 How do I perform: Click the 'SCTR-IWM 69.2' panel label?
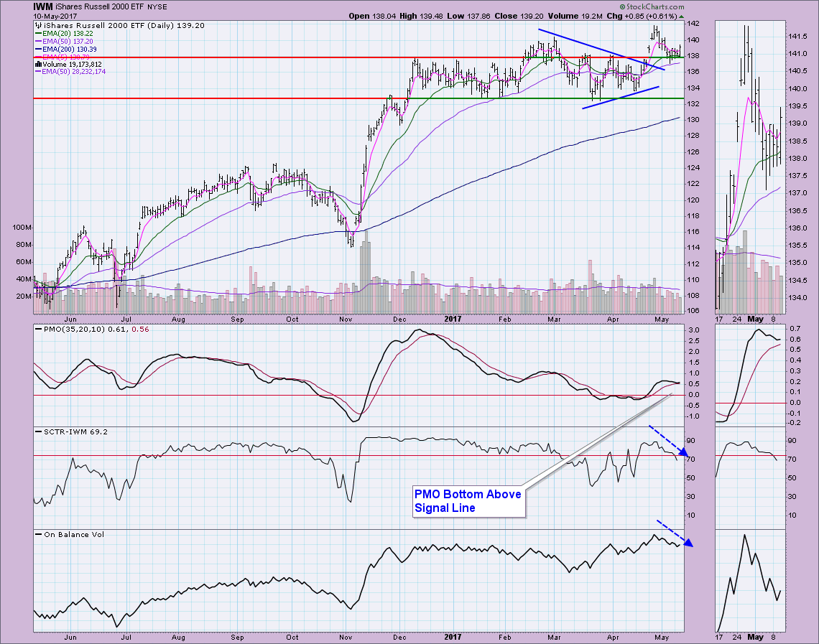pyautogui.click(x=75, y=431)
